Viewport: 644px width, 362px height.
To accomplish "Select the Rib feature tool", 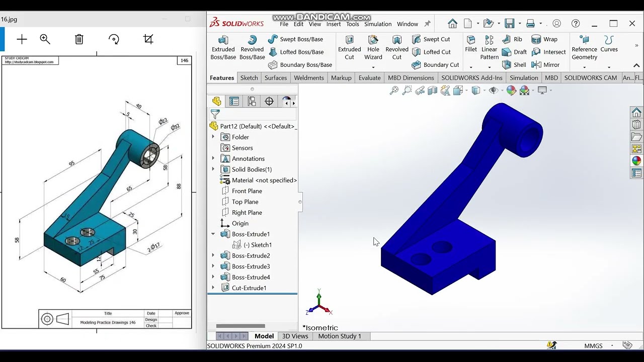I will 512,39.
